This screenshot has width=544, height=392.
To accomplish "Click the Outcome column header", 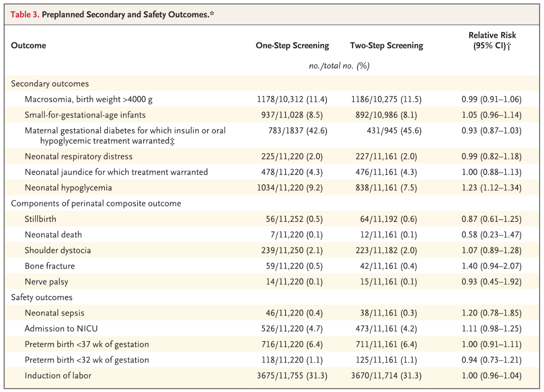I will tap(28, 45).
